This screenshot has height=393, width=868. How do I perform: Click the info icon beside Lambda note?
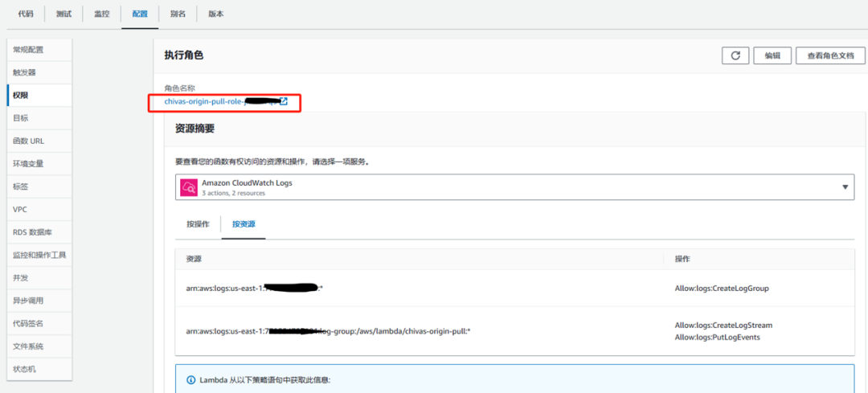pyautogui.click(x=190, y=380)
